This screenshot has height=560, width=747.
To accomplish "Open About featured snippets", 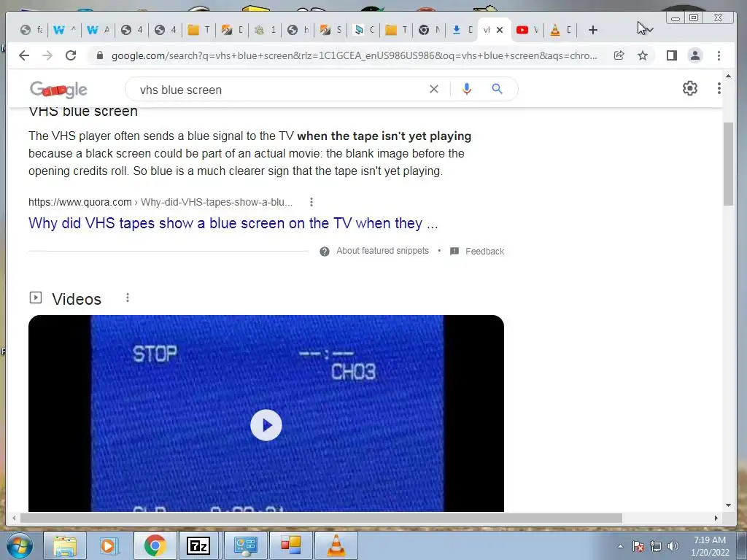I will 382,251.
